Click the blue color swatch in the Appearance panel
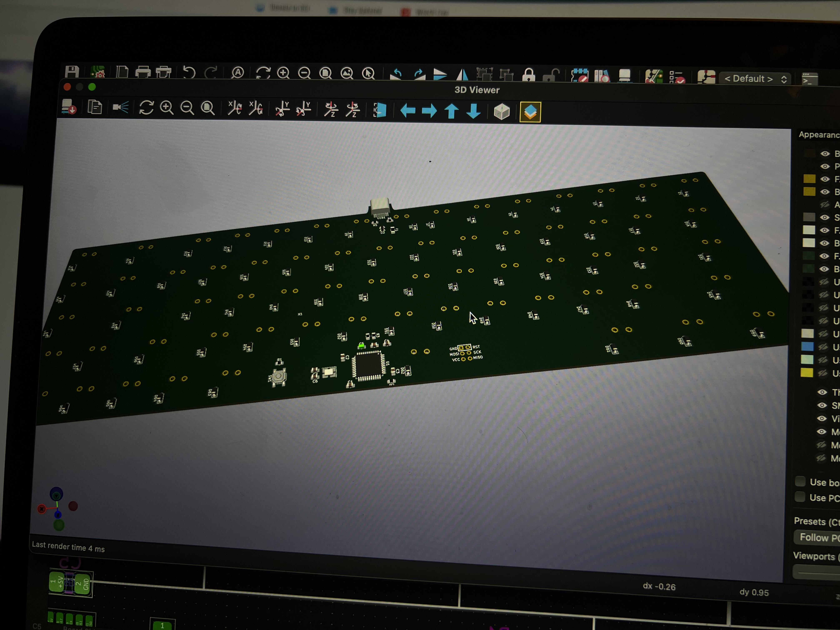The width and height of the screenshot is (840, 630). click(x=807, y=346)
